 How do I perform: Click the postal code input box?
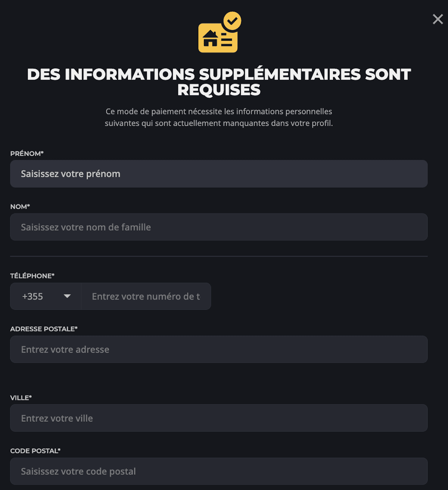[218, 471]
